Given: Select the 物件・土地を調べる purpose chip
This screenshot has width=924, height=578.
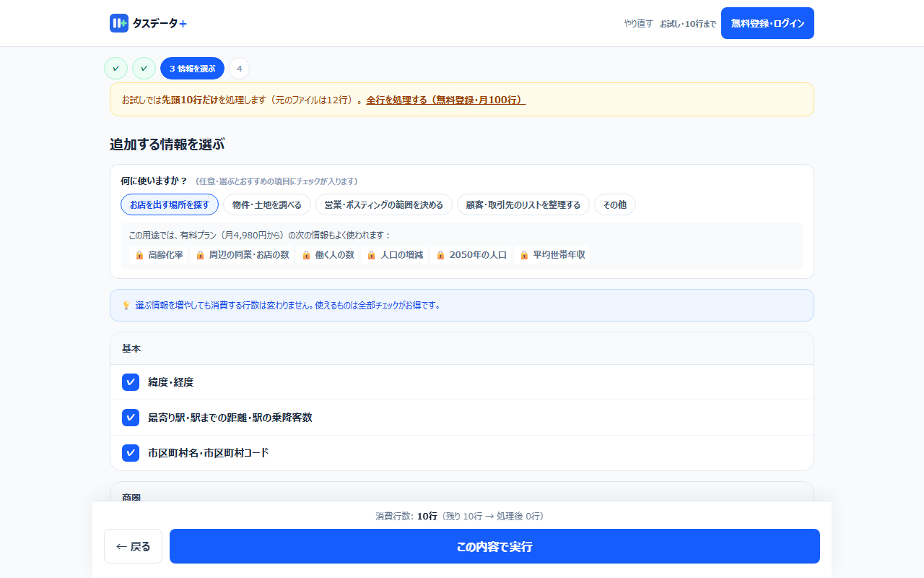Looking at the screenshot, I should pyautogui.click(x=267, y=204).
